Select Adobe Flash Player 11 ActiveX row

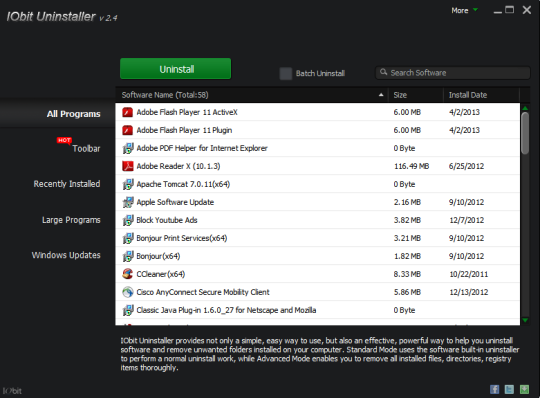tap(317, 112)
